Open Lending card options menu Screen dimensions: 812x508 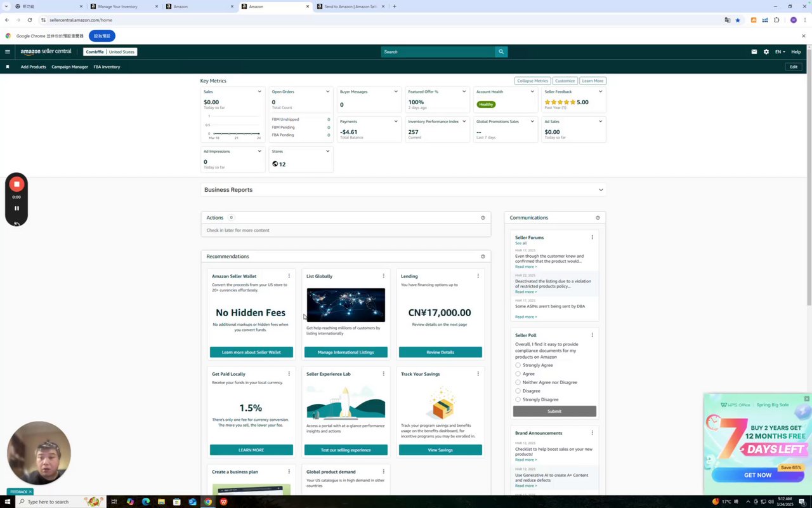(478, 276)
